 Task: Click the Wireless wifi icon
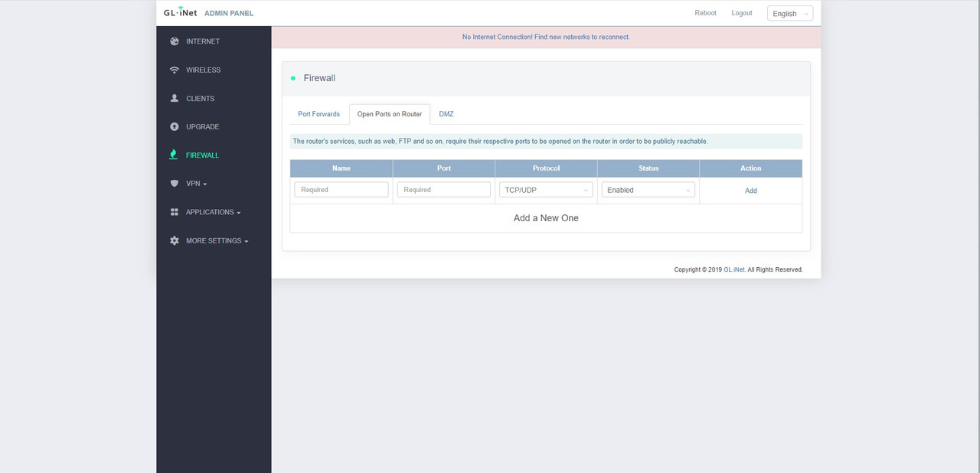tap(175, 70)
